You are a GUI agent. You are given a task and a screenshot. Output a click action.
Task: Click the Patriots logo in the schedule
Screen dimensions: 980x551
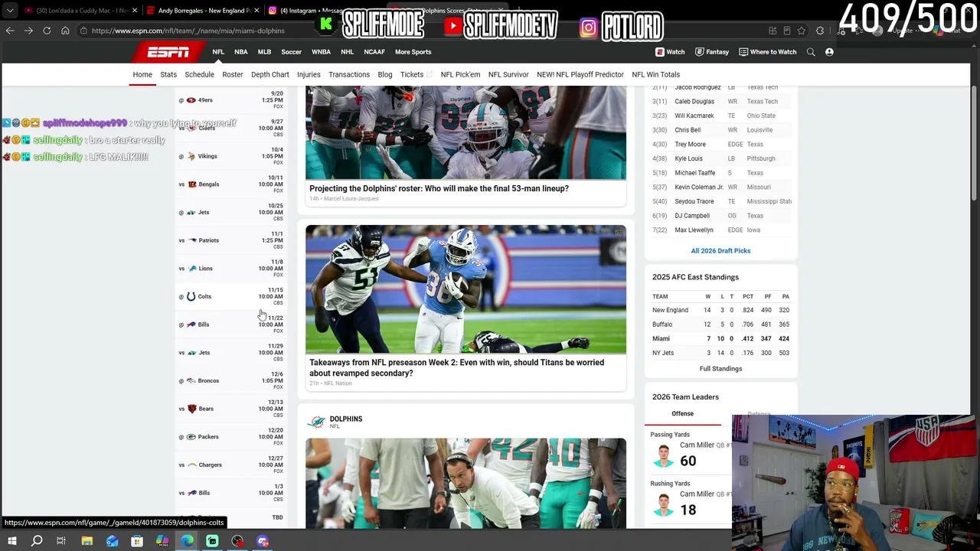click(192, 240)
